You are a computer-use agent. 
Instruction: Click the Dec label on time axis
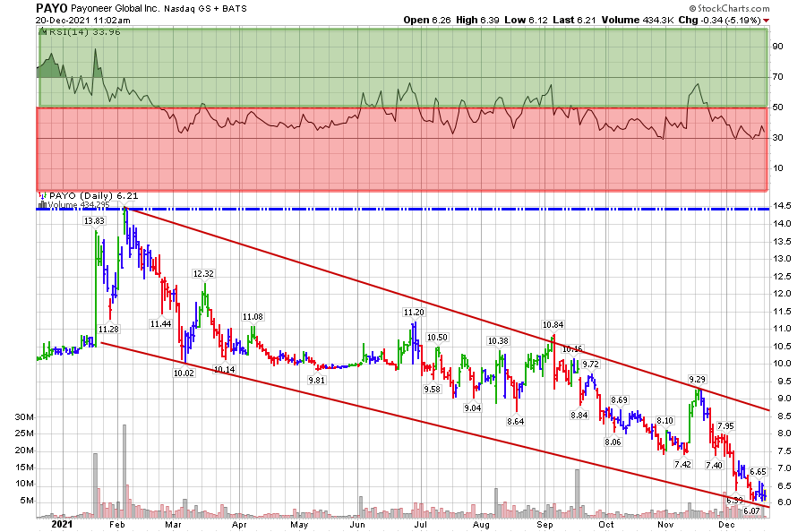(726, 522)
